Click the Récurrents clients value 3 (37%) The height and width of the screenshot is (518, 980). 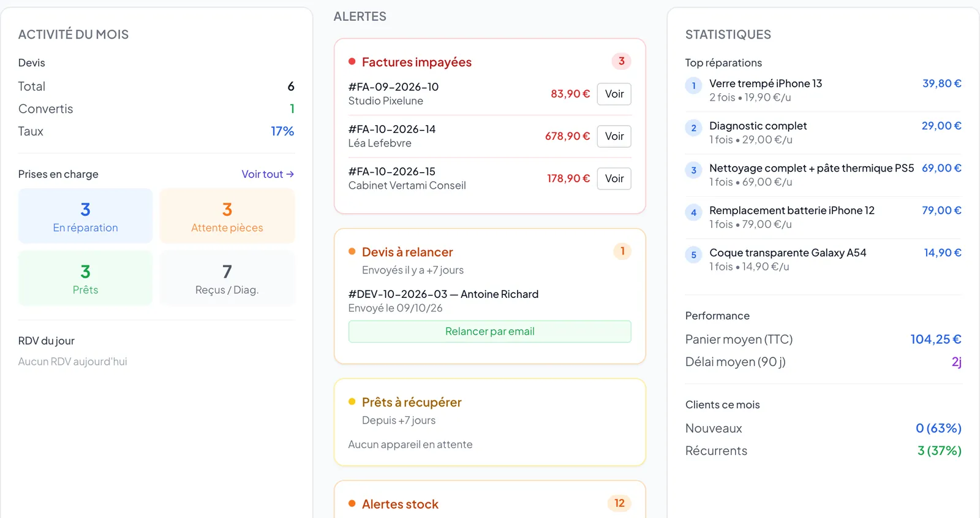coord(940,451)
